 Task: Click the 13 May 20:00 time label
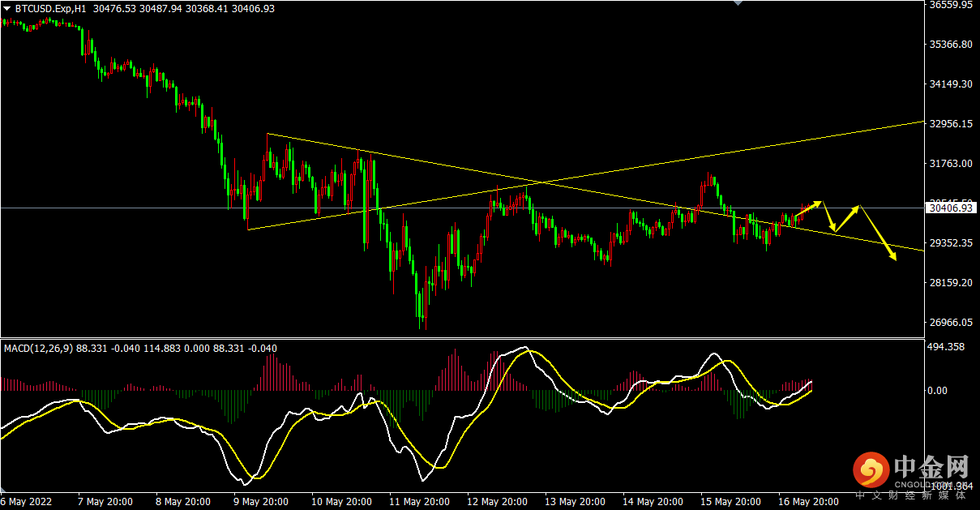(x=574, y=502)
